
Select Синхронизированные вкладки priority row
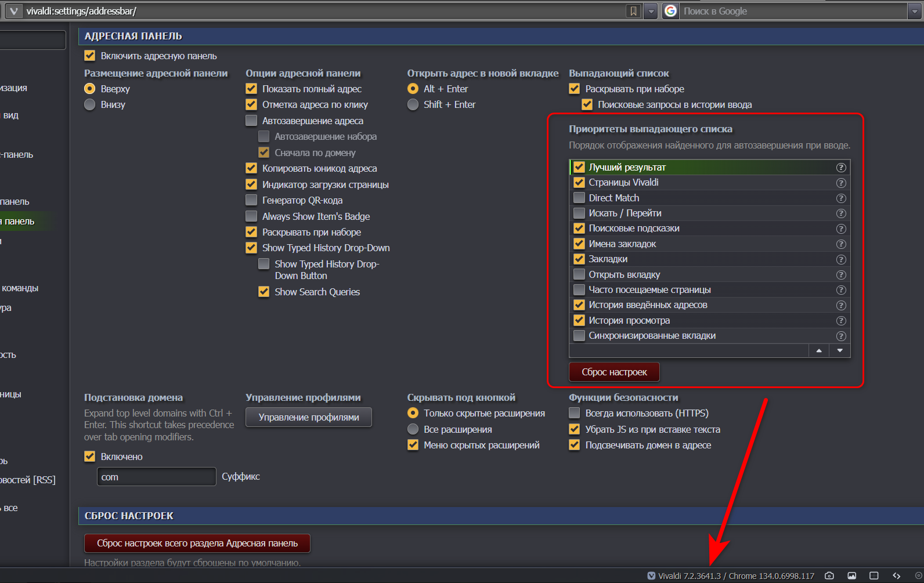click(709, 336)
